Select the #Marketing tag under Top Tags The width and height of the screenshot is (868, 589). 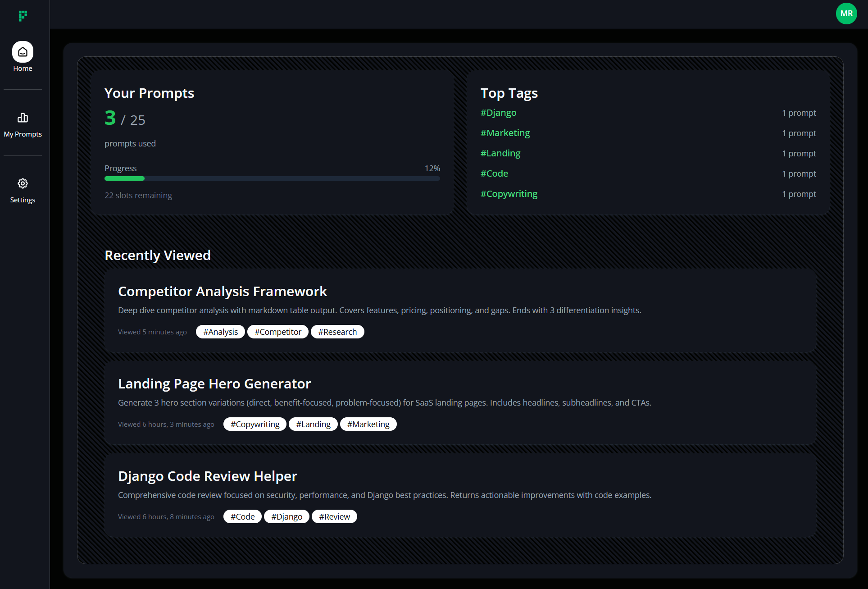tap(505, 133)
